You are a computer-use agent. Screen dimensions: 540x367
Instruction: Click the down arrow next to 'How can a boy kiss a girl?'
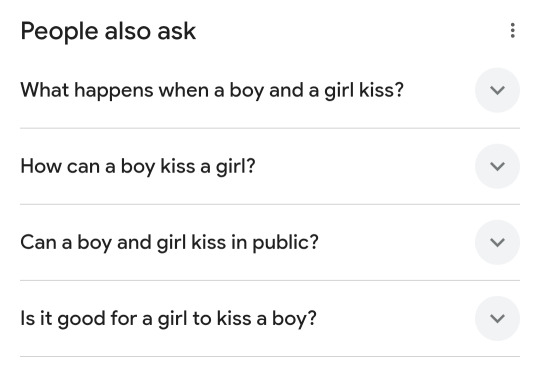497,166
